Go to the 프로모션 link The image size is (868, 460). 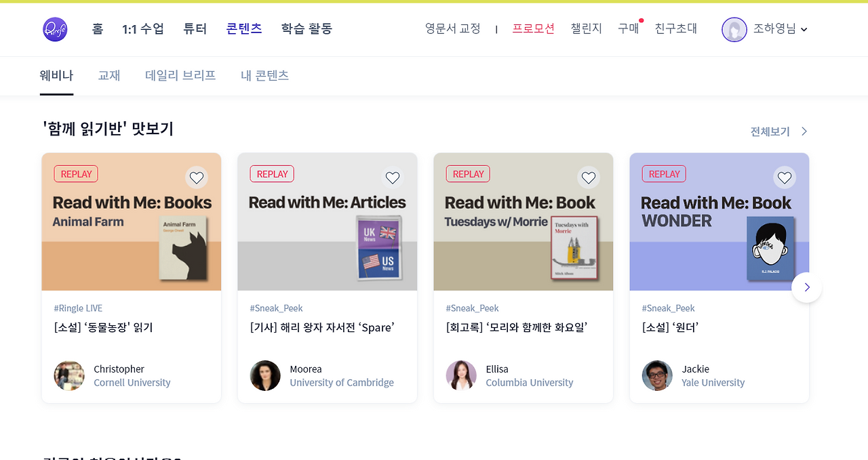(x=534, y=28)
